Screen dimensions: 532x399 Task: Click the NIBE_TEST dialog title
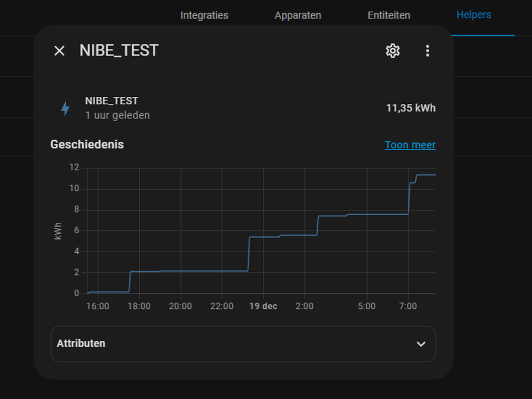pos(119,51)
